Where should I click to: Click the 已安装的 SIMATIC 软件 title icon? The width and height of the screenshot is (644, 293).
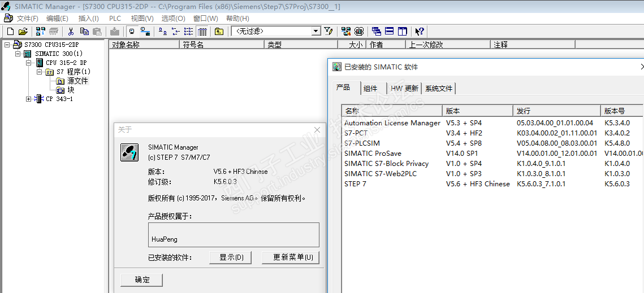point(337,67)
